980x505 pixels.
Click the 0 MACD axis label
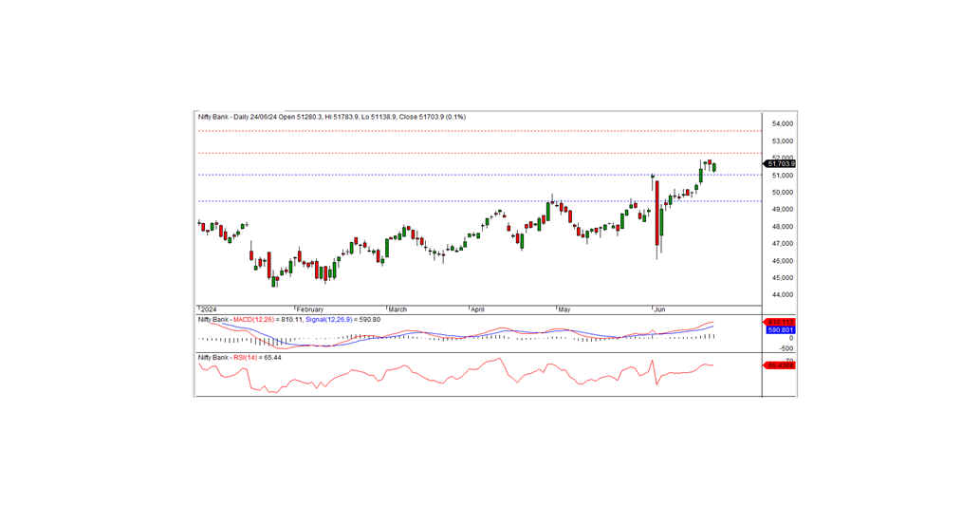click(791, 338)
